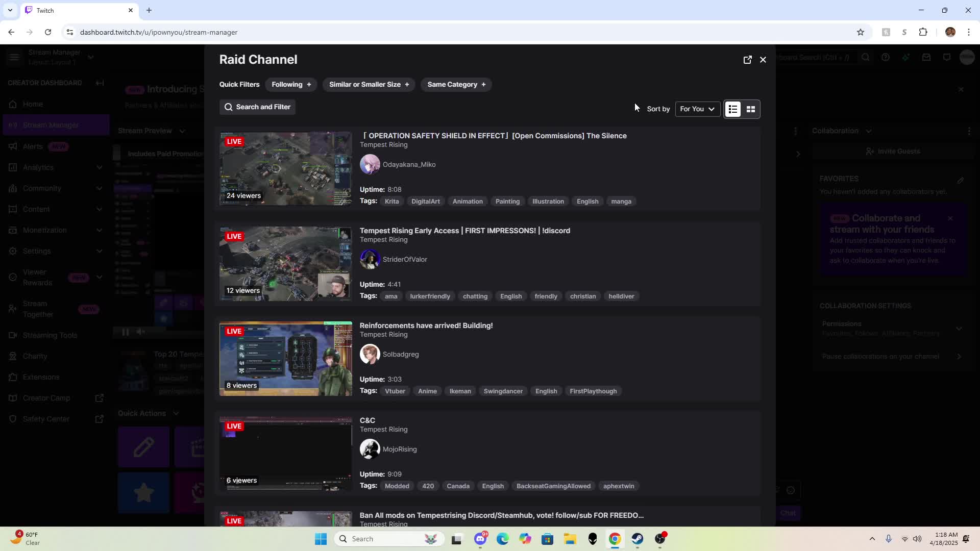Reload the Twitch dashboard page

click(48, 32)
